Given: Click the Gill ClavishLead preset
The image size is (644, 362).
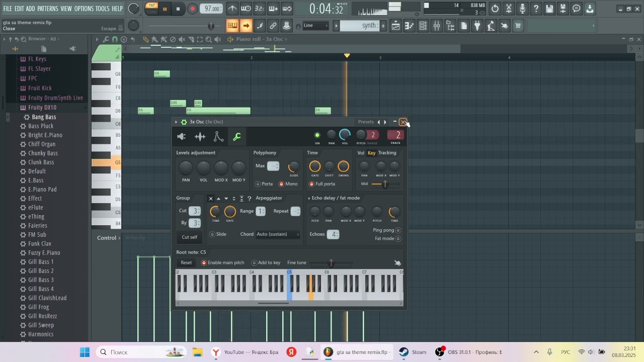Looking at the screenshot, I should (x=47, y=298).
